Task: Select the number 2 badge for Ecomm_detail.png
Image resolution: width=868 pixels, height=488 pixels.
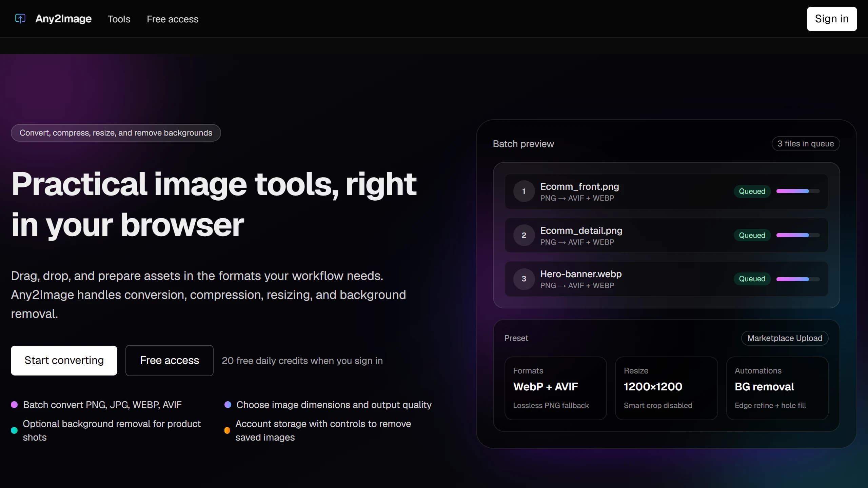Action: [524, 235]
